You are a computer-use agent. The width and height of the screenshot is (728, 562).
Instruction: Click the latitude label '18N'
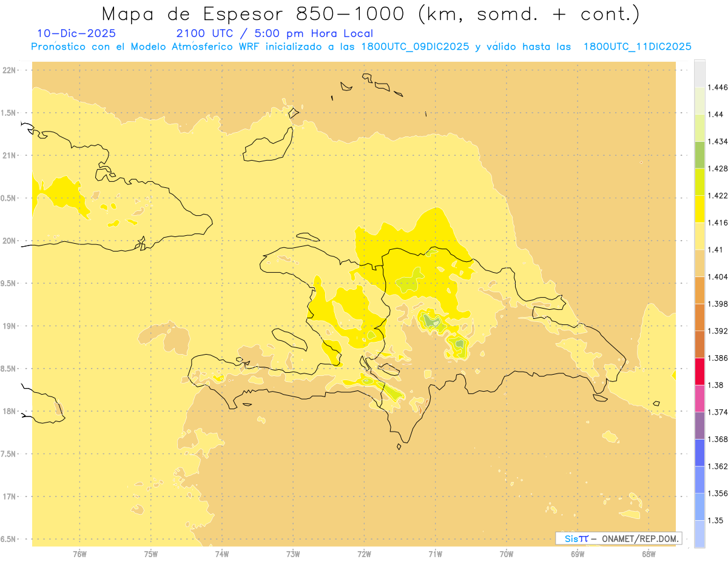[9, 411]
